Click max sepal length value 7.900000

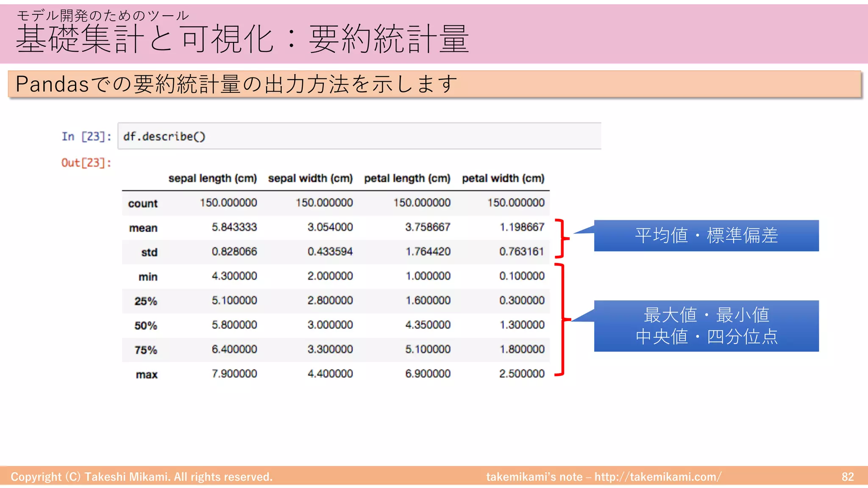234,374
